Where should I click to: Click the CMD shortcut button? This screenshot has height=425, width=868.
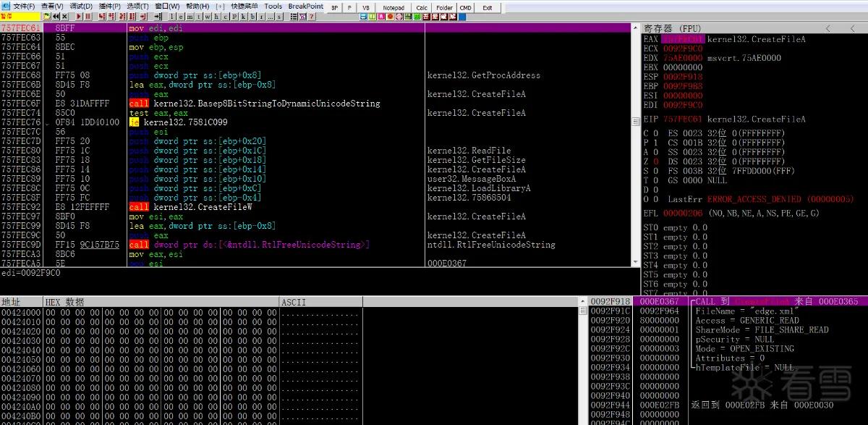[x=465, y=8]
